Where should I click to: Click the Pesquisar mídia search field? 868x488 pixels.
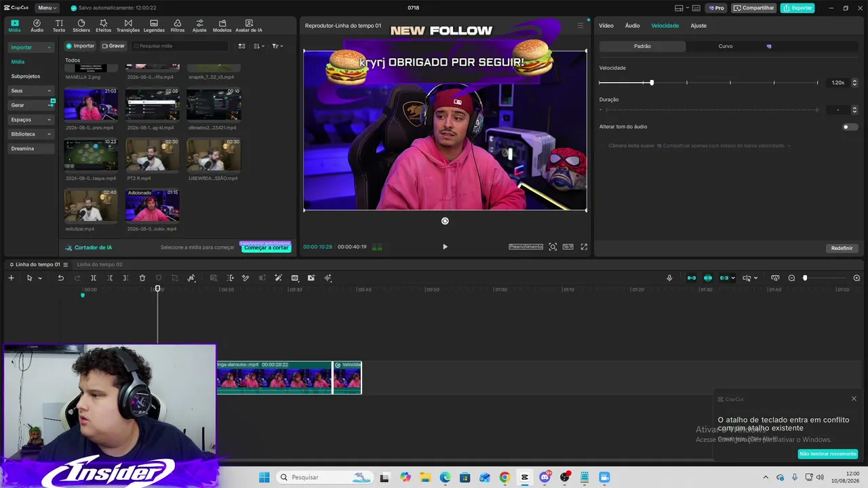point(180,46)
